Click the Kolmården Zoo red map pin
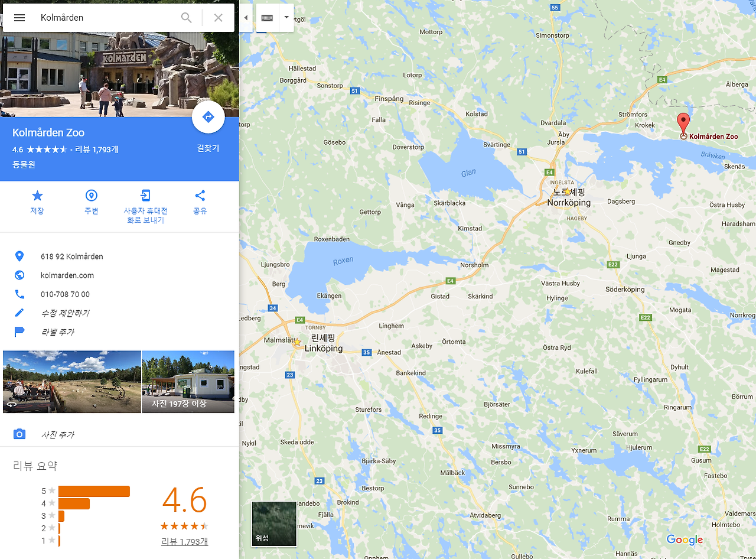 [683, 126]
